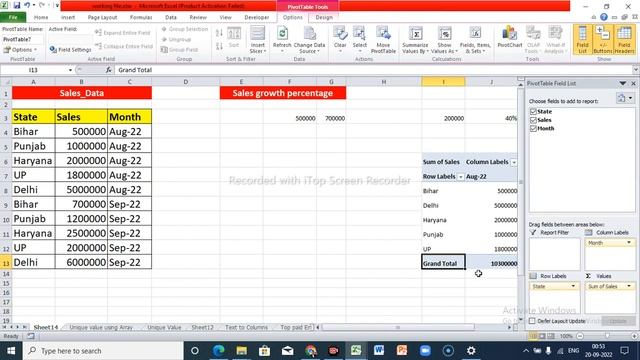This screenshot has width=640, height=360.
Task: Open Month field dropdown in Column Labels area
Action: (x=629, y=243)
